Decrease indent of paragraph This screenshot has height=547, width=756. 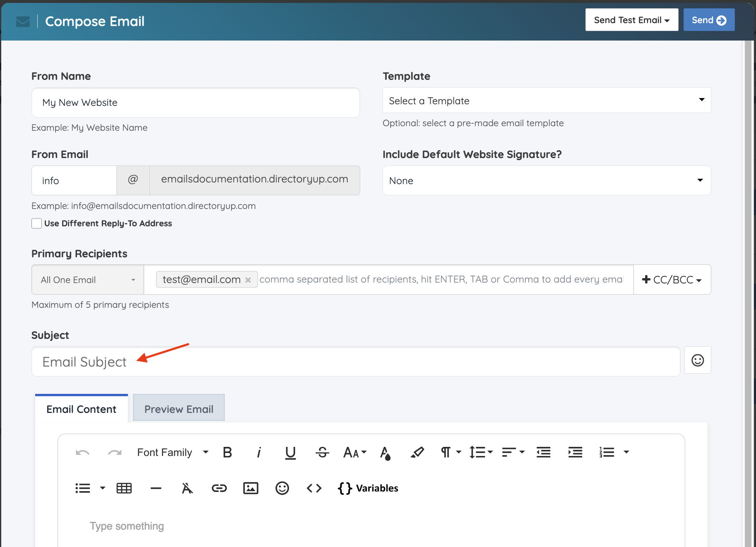[x=544, y=453]
